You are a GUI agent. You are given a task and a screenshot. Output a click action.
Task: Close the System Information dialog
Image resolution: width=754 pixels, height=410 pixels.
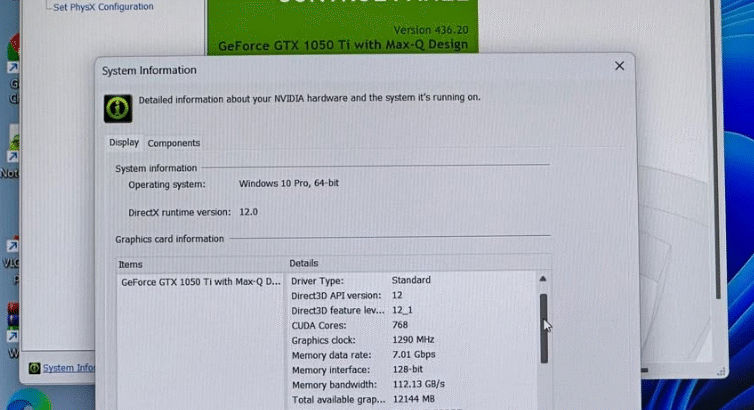pos(619,66)
